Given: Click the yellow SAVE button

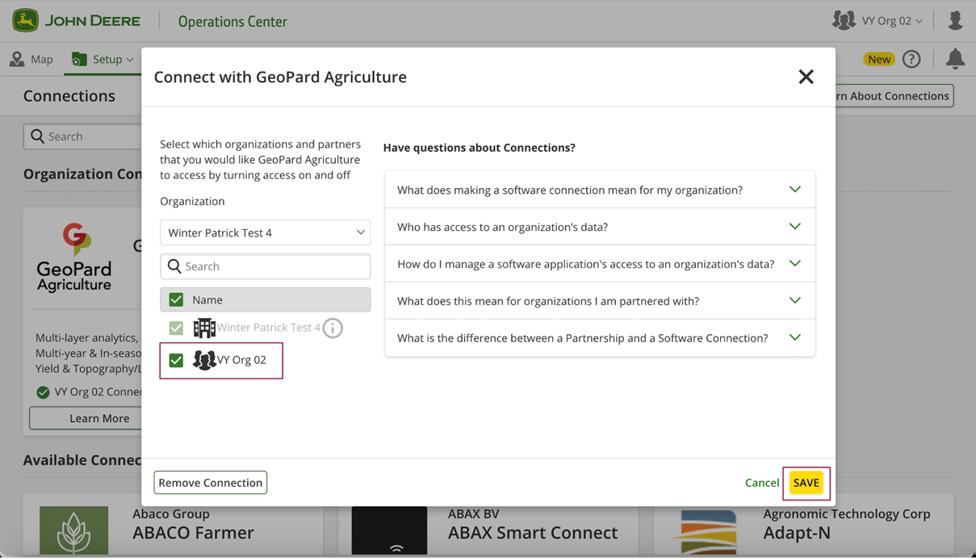Looking at the screenshot, I should point(806,483).
